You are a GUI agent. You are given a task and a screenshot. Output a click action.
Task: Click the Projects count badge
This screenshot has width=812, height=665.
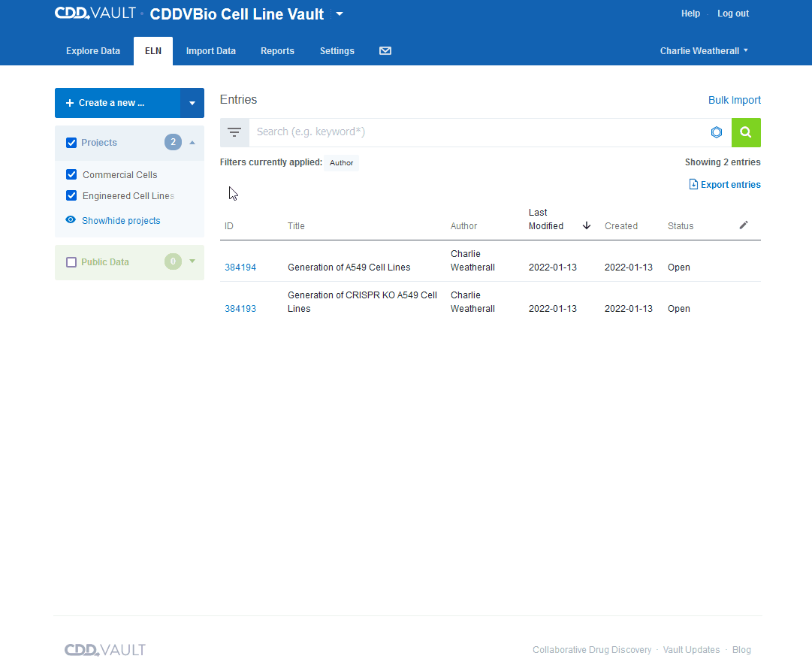(173, 142)
